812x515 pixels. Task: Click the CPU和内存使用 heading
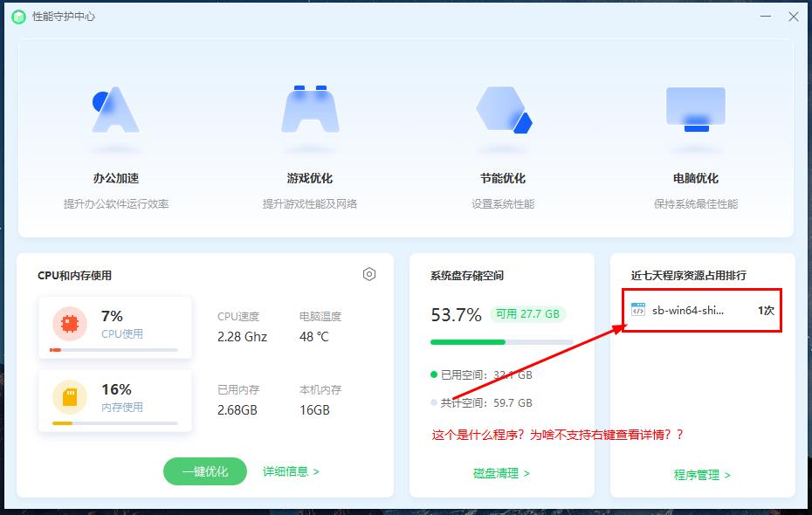74,276
